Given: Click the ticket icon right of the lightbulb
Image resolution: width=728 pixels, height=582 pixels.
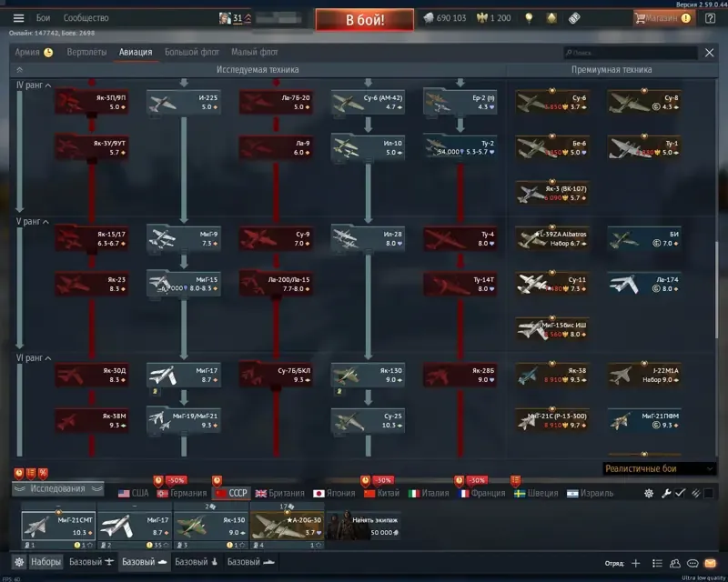Looking at the screenshot, I should 574,18.
